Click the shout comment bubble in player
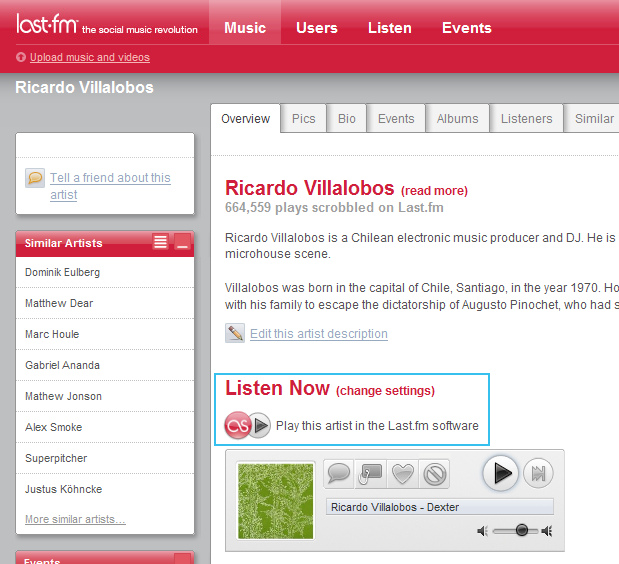The image size is (619, 564). point(339,473)
